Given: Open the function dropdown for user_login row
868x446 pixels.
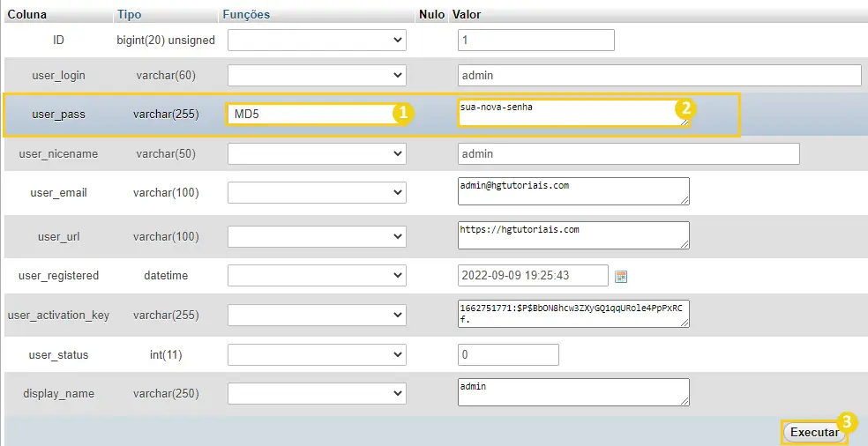Looking at the screenshot, I should (317, 75).
